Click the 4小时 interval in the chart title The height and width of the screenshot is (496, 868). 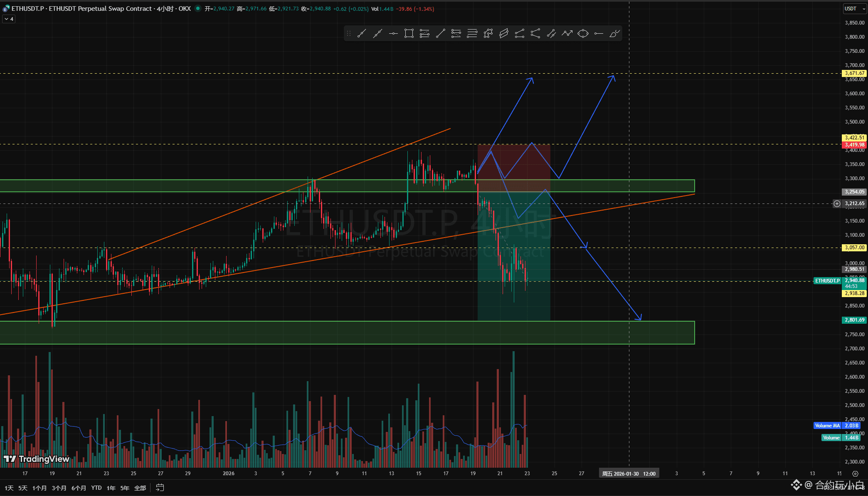pyautogui.click(x=165, y=8)
